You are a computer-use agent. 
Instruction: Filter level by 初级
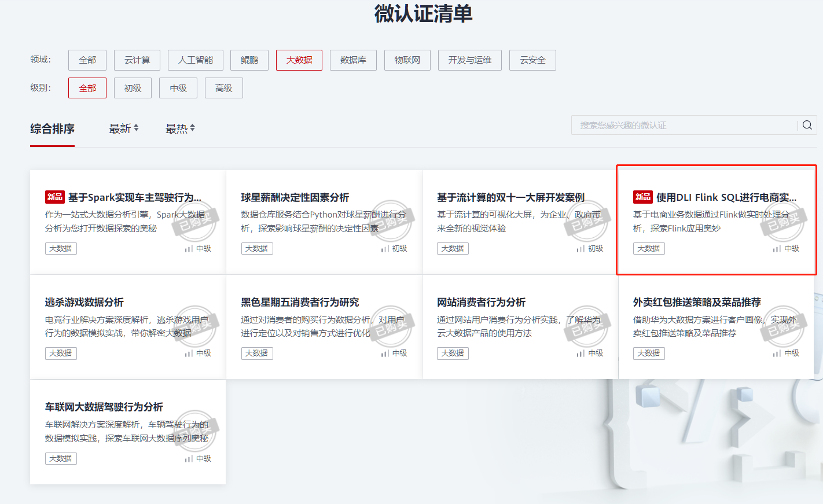pos(133,88)
